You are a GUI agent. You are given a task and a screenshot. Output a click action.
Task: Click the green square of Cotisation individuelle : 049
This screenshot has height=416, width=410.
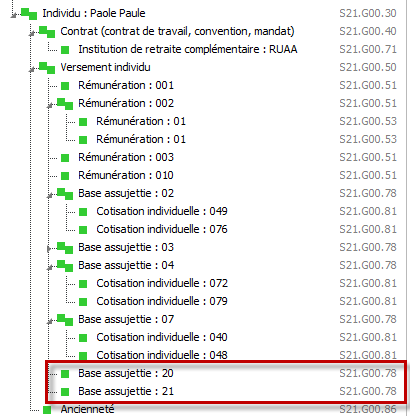[83, 212]
